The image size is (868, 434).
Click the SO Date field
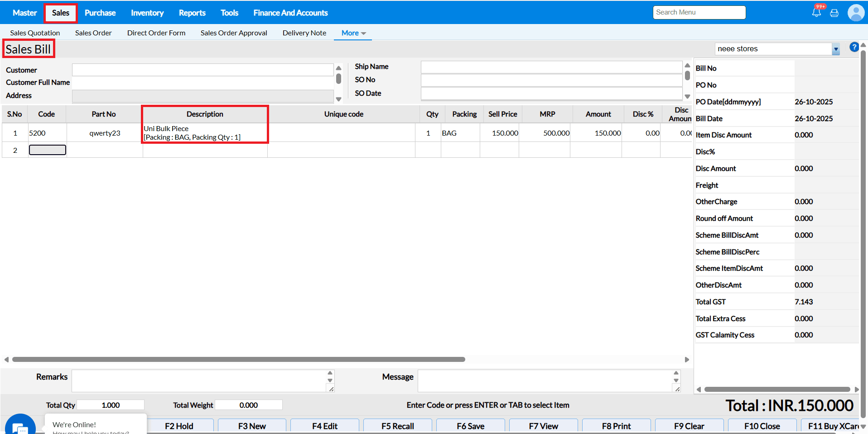pos(551,93)
